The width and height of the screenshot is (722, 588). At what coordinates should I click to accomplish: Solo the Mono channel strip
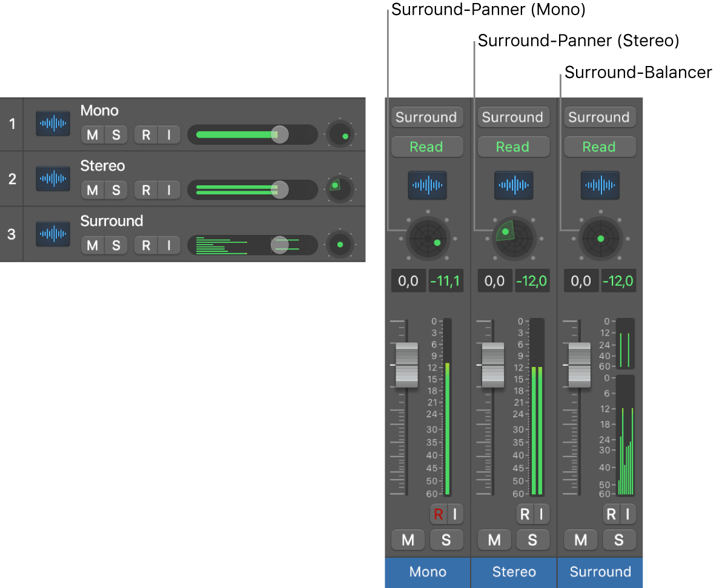(x=446, y=540)
